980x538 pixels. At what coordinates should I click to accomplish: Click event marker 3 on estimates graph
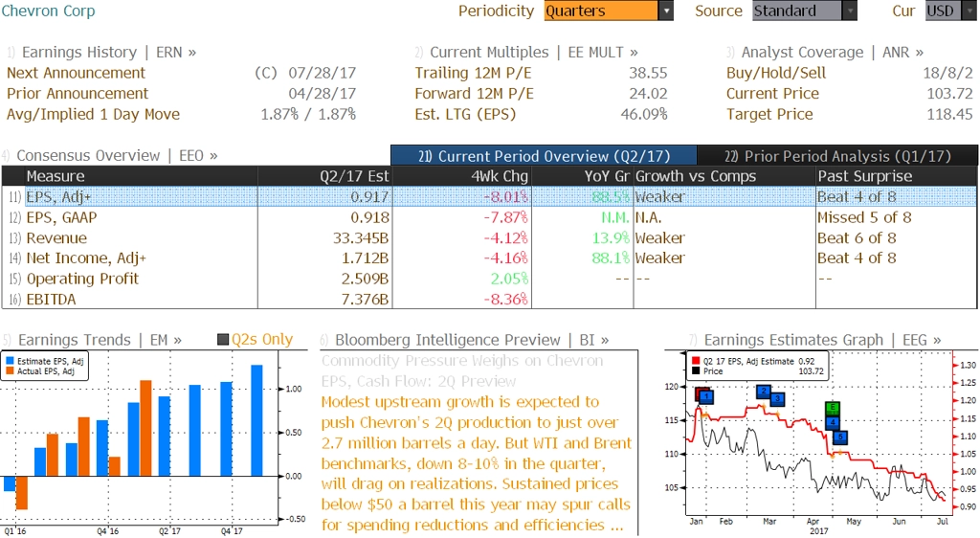pyautogui.click(x=777, y=398)
